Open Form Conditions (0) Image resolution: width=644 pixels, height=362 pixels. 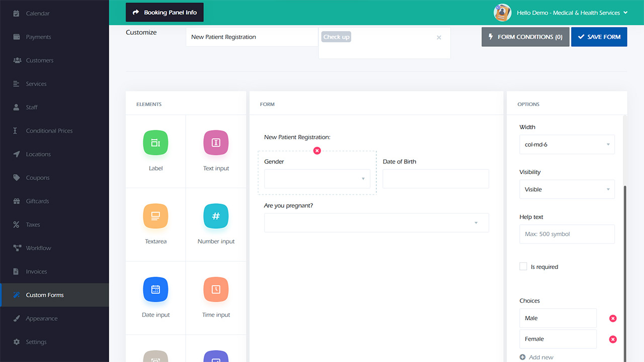click(x=525, y=37)
